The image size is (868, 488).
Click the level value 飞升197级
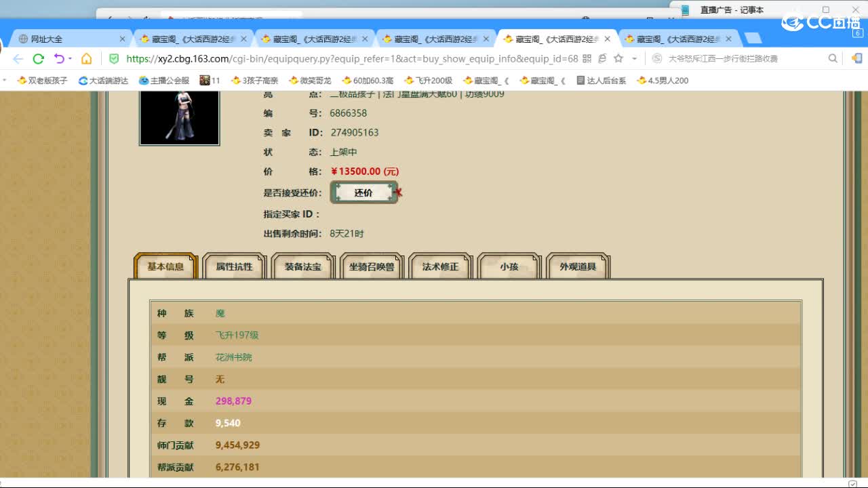coord(237,335)
